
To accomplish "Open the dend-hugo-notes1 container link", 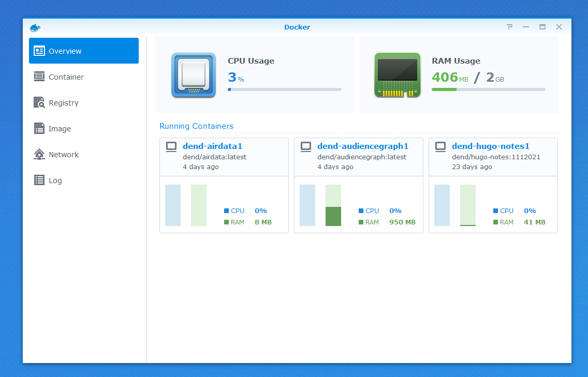I will point(491,146).
